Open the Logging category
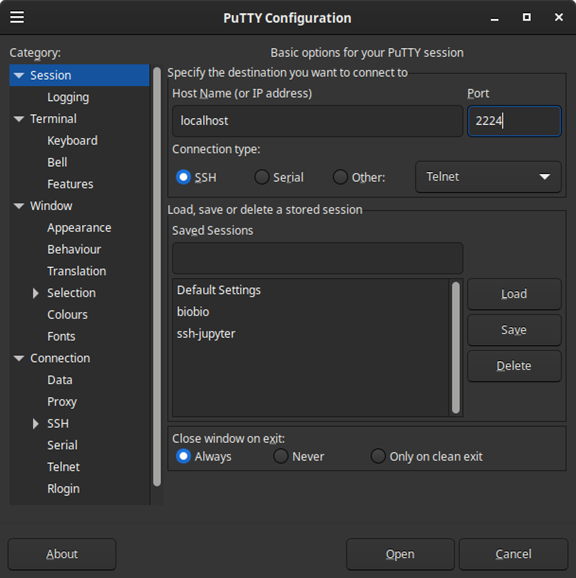576x578 pixels. tap(68, 97)
